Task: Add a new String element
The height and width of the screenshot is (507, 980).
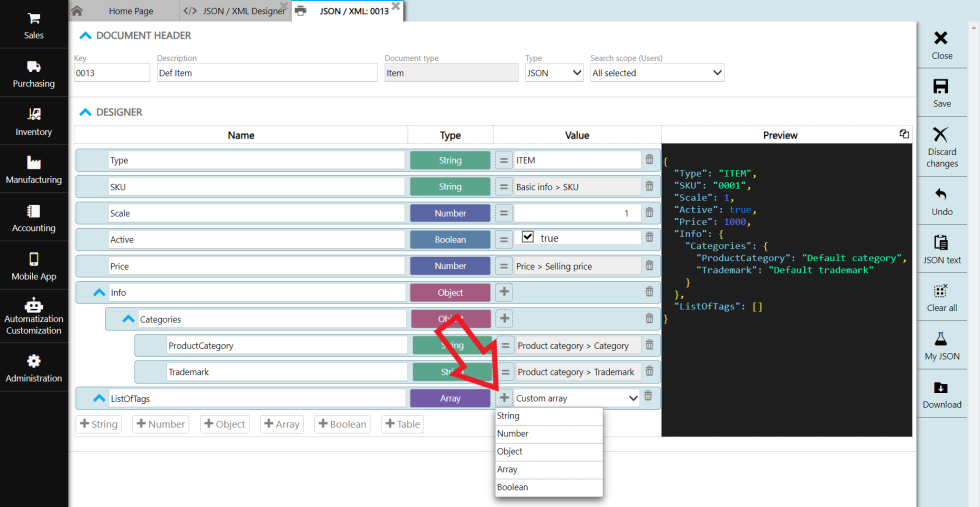Action: 99,424
